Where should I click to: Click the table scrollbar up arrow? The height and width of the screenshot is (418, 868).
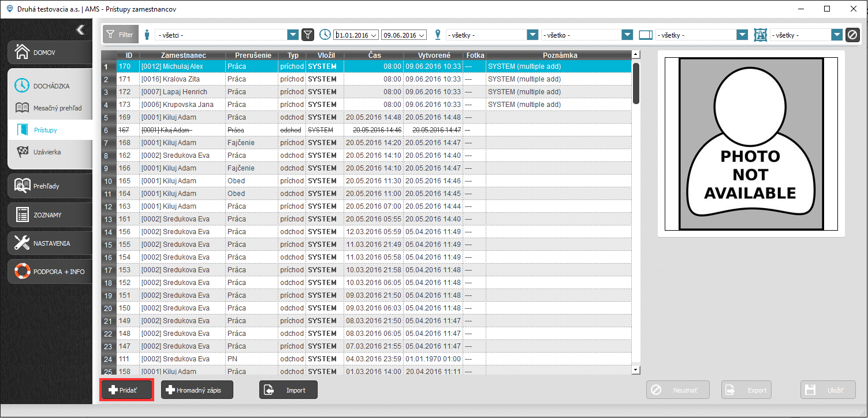click(x=636, y=55)
